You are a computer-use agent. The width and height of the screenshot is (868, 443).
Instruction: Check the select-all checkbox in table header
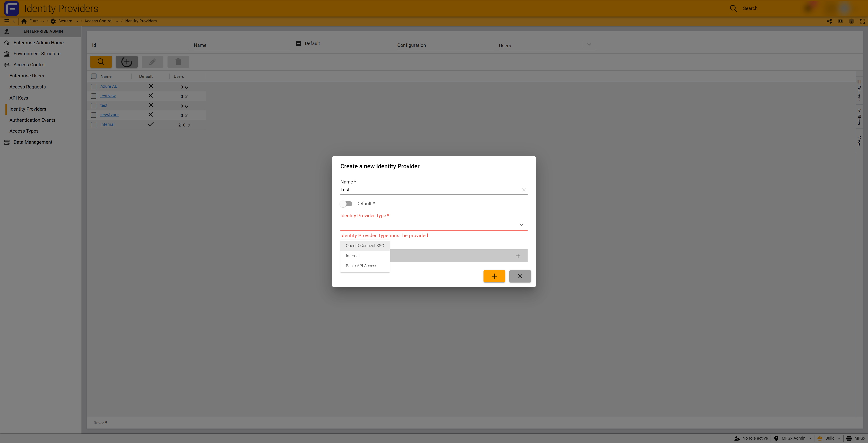tap(94, 76)
